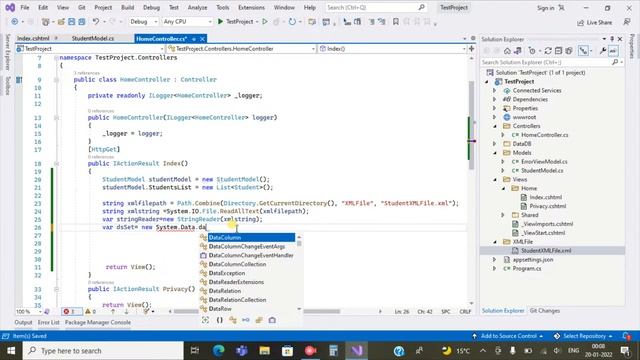This screenshot has height=360, width=640.
Task: Click the editor vertical scrollbar thumb
Action: click(471, 124)
